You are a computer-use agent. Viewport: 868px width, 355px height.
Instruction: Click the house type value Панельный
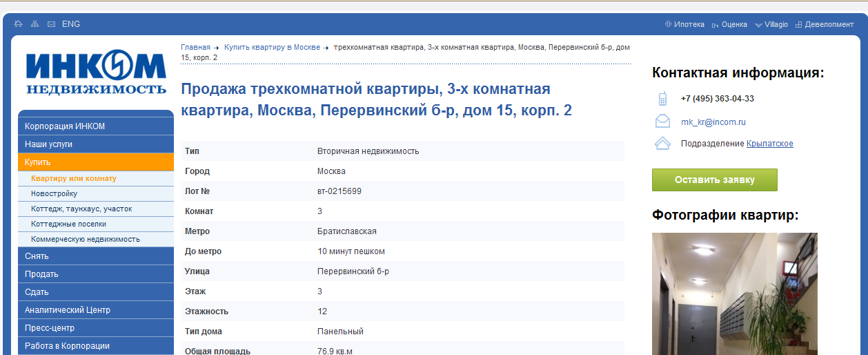click(340, 332)
